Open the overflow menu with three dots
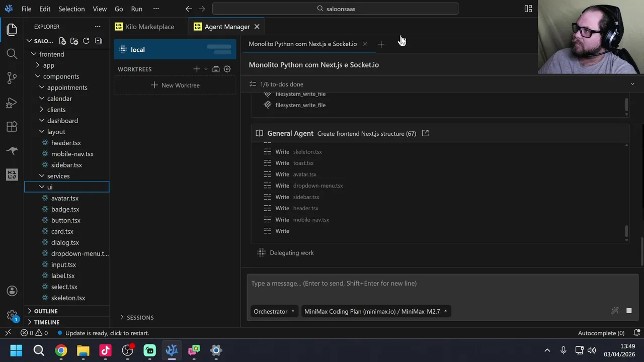The width and height of the screenshot is (644, 362). click(x=156, y=9)
